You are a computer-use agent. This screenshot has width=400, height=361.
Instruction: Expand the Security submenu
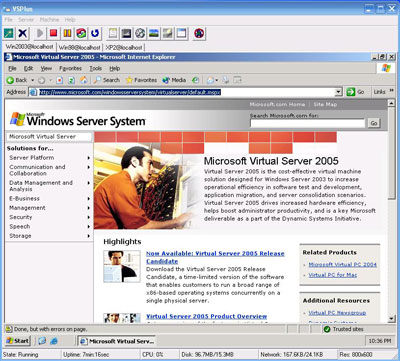tap(89, 217)
